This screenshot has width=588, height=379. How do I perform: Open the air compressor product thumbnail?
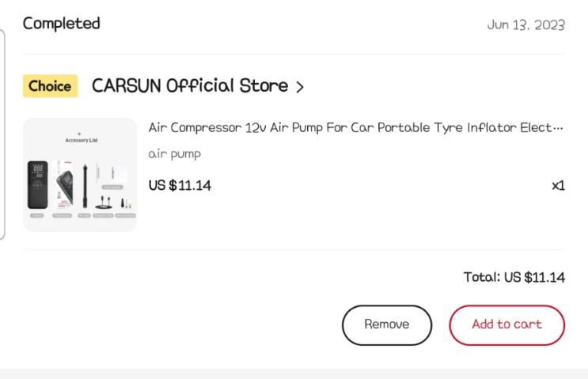(80, 175)
